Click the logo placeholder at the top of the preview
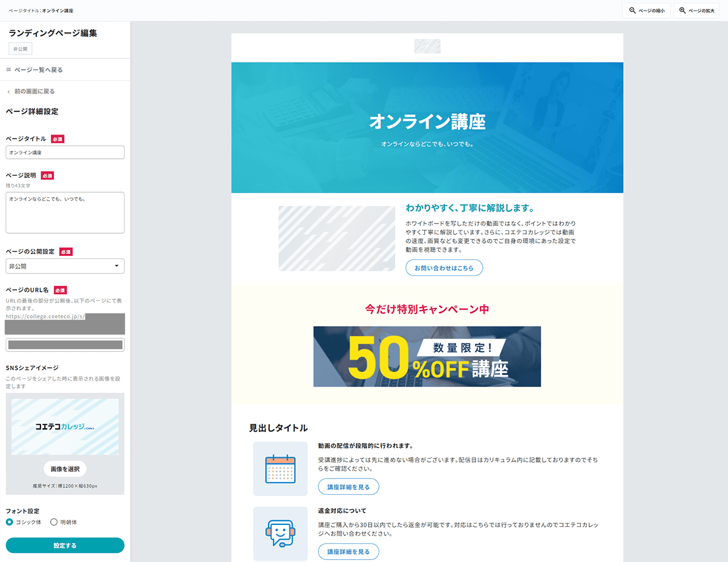This screenshot has height=562, width=728. click(x=427, y=46)
